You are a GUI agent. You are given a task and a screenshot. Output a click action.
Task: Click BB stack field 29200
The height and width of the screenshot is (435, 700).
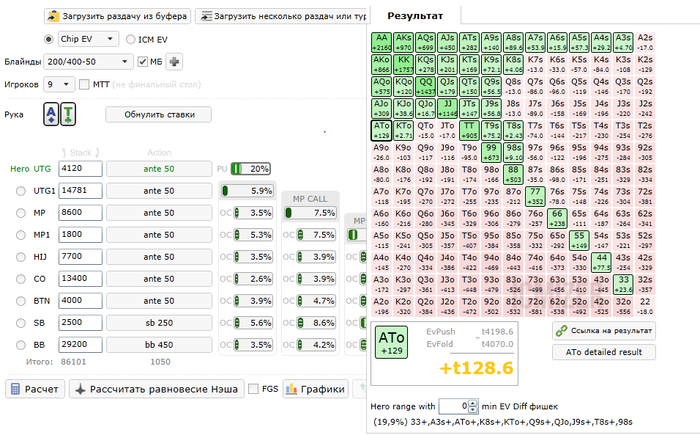pos(80,345)
